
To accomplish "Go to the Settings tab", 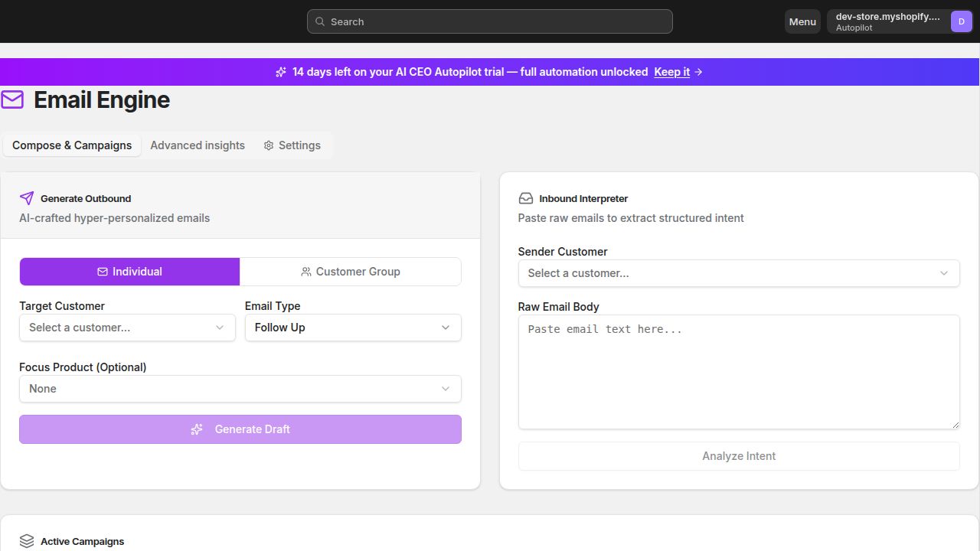I will pyautogui.click(x=292, y=145).
